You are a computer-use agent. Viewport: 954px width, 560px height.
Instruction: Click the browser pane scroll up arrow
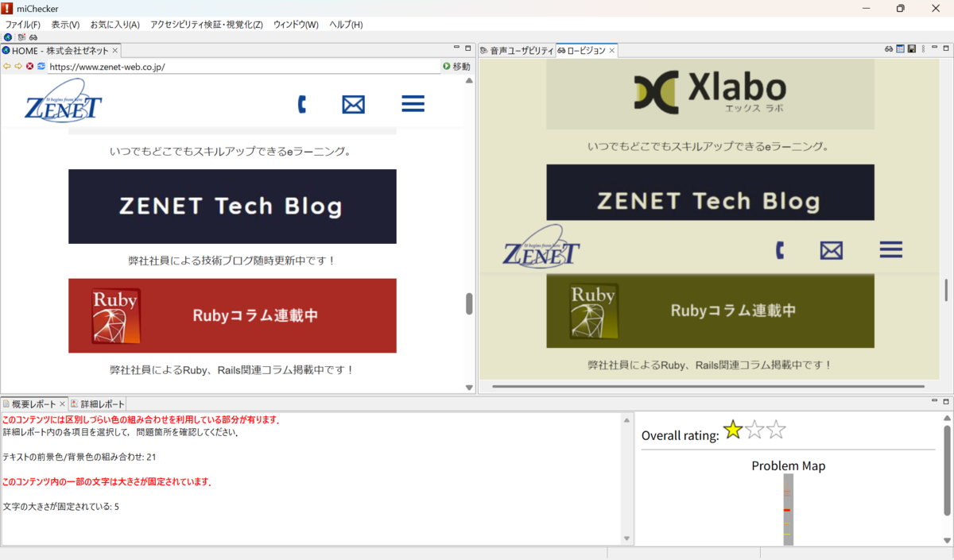tap(469, 80)
